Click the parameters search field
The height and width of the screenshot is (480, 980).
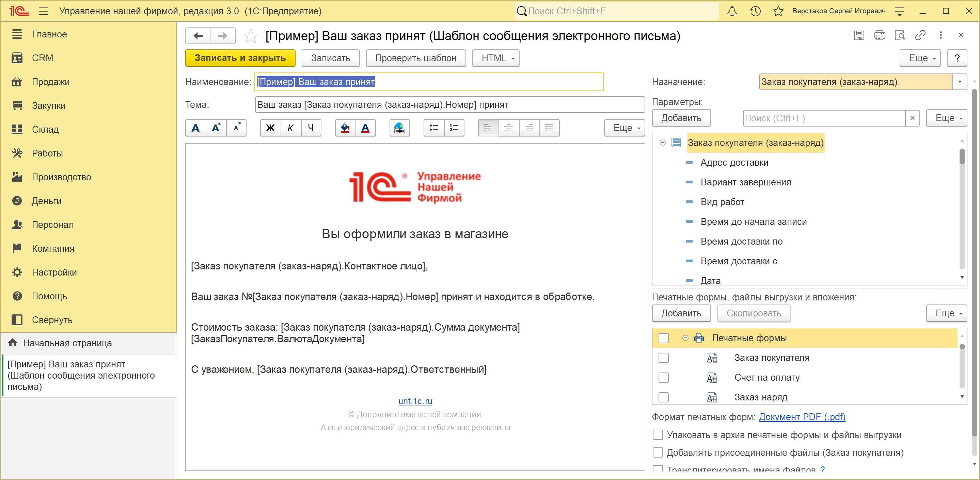pyautogui.click(x=824, y=118)
